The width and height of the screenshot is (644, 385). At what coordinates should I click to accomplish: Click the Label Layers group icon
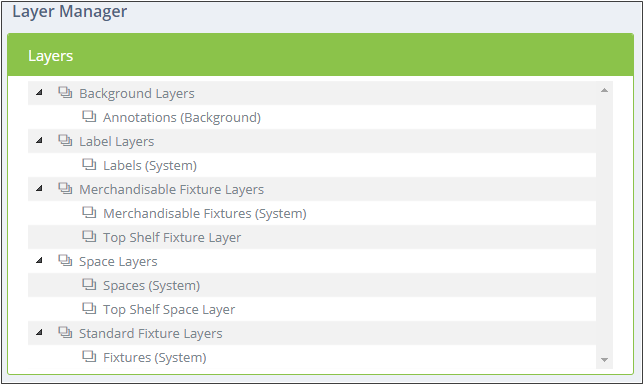pyautogui.click(x=65, y=140)
